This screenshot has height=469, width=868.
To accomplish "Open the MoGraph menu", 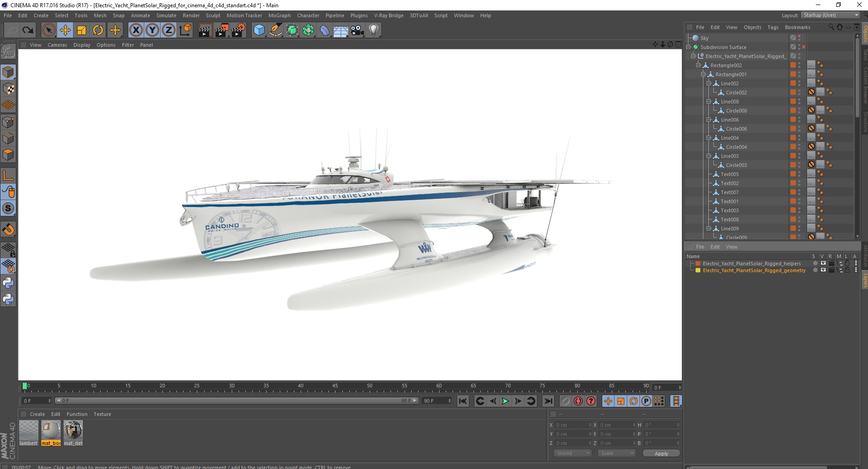I will pyautogui.click(x=279, y=15).
